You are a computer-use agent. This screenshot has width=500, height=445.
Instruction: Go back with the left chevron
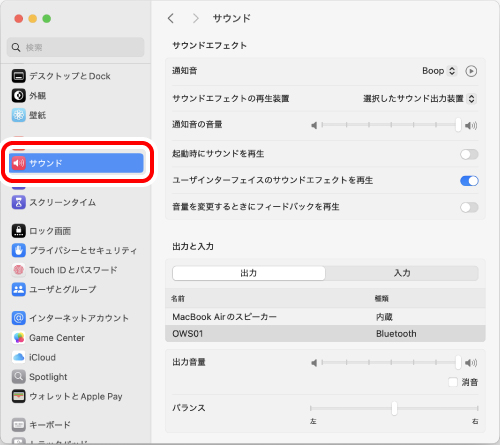pyautogui.click(x=171, y=18)
